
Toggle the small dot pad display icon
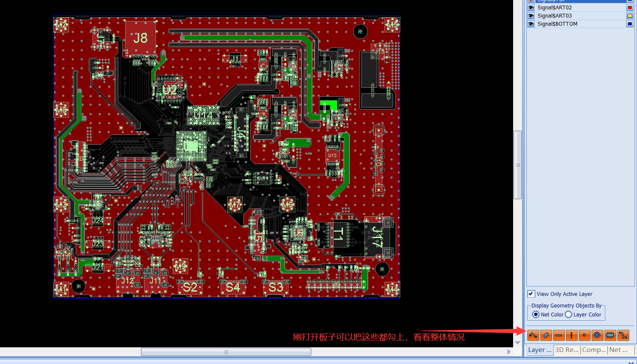[x=584, y=335]
